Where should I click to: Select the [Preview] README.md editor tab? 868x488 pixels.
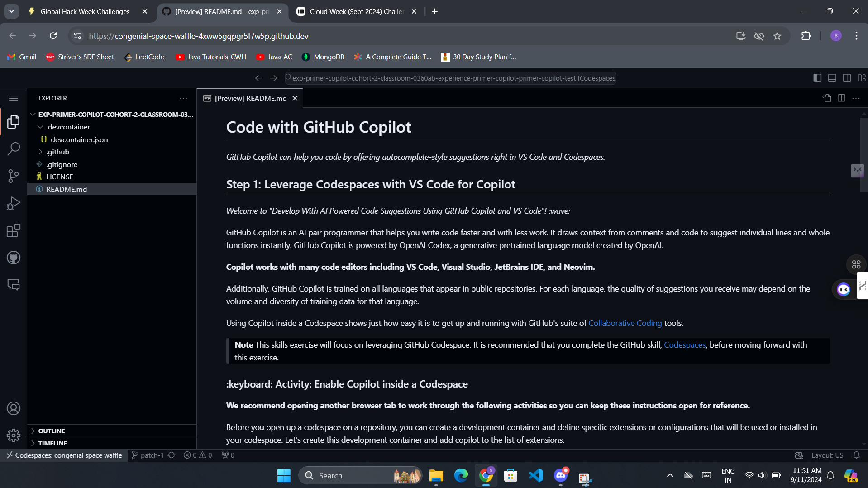(250, 98)
